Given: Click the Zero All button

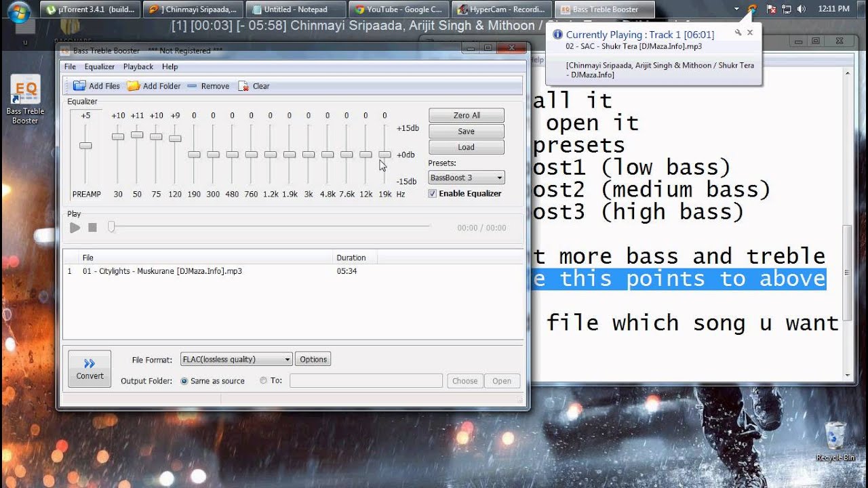Looking at the screenshot, I should point(467,115).
